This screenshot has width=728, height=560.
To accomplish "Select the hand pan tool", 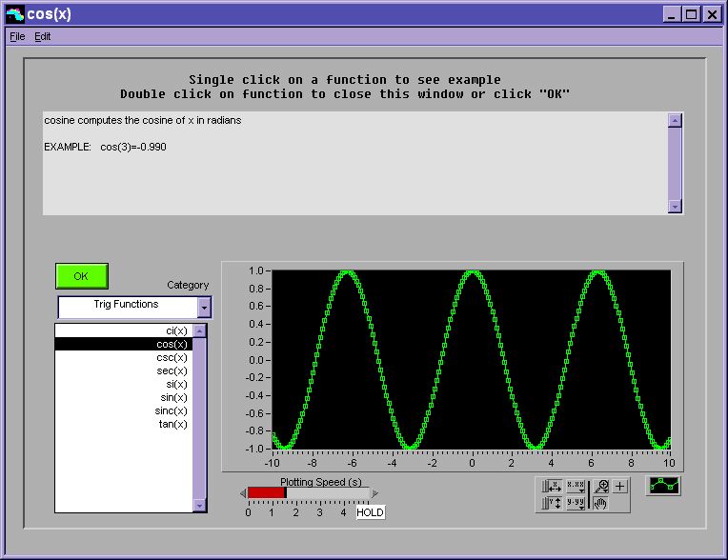I will (601, 503).
